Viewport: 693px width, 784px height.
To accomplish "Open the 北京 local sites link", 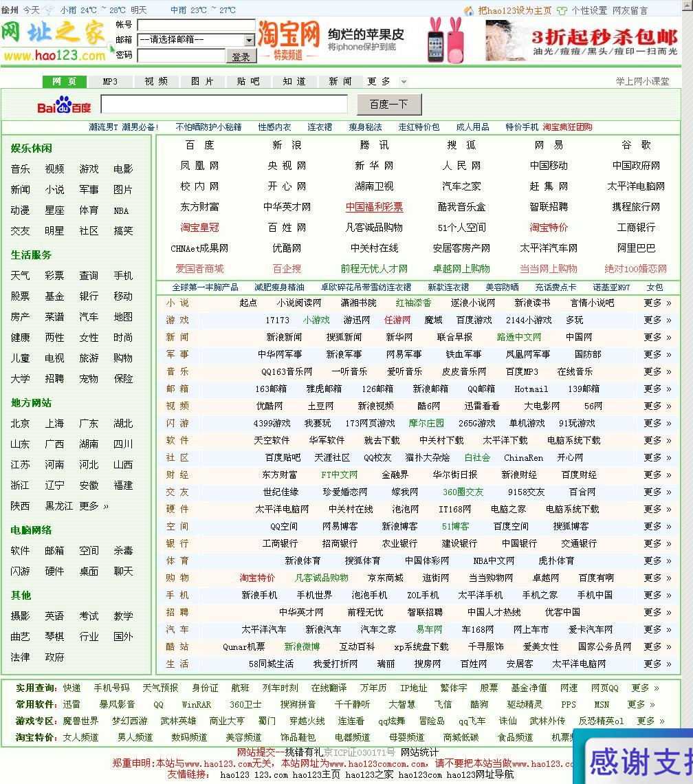I will click(20, 424).
